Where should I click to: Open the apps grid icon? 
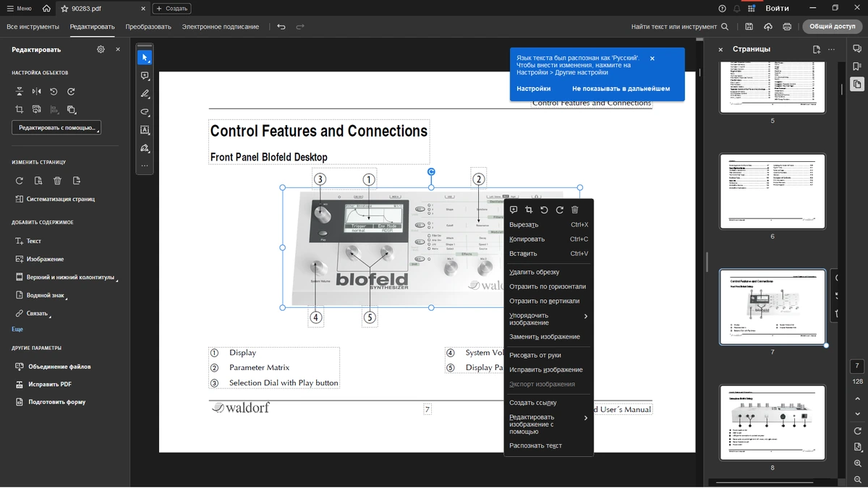752,9
